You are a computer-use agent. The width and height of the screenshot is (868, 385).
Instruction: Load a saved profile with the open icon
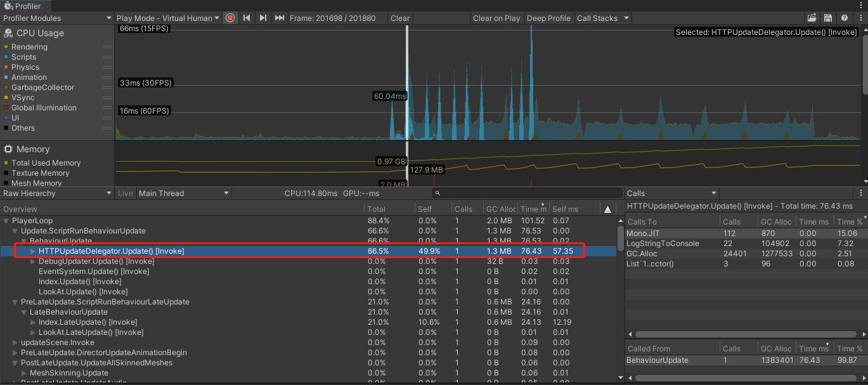point(812,18)
